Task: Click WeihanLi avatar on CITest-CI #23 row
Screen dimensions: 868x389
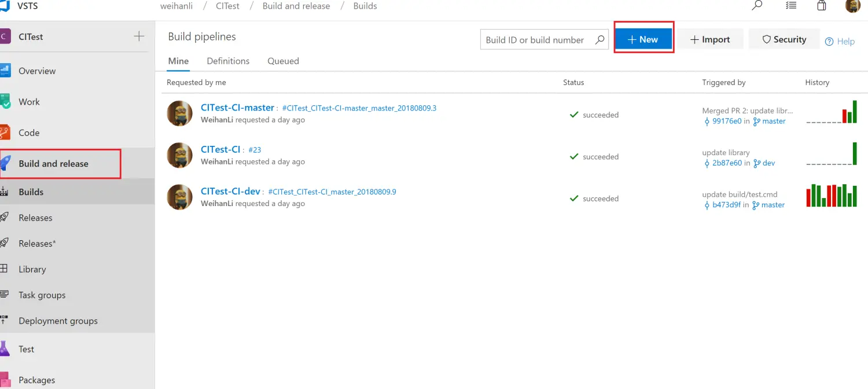Action: [x=179, y=155]
